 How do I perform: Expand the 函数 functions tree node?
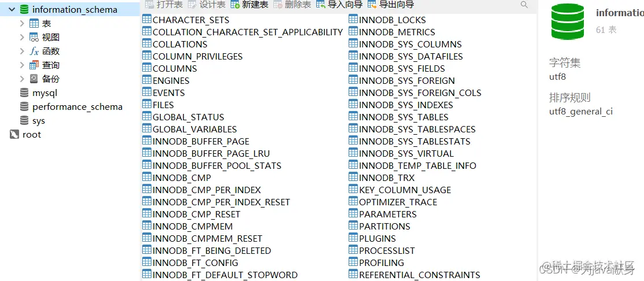(x=22, y=51)
